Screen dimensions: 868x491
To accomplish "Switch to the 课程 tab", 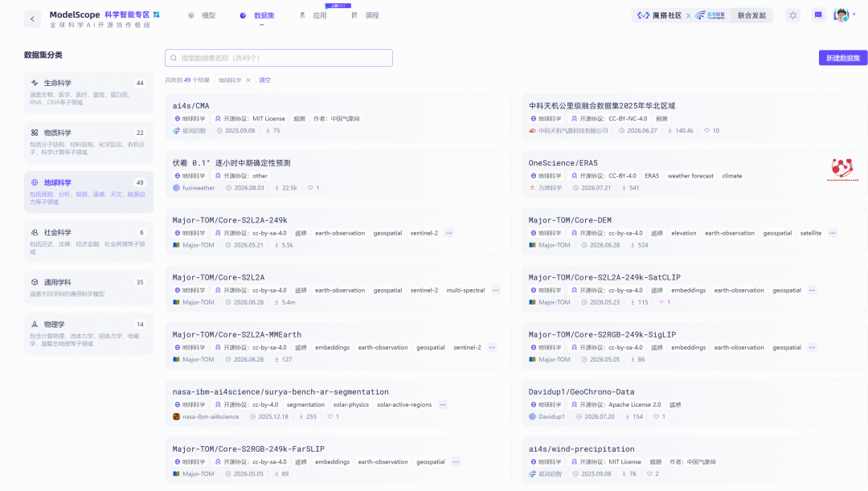I will [366, 15].
